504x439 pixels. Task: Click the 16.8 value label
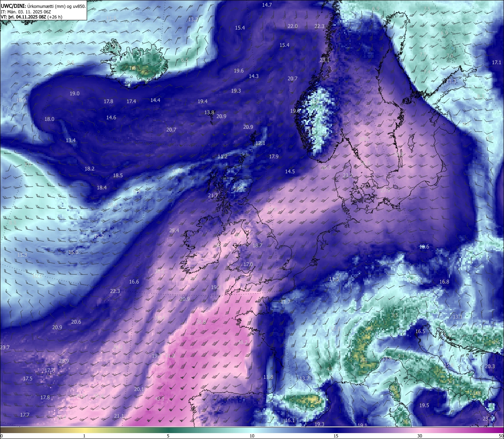coord(444,282)
